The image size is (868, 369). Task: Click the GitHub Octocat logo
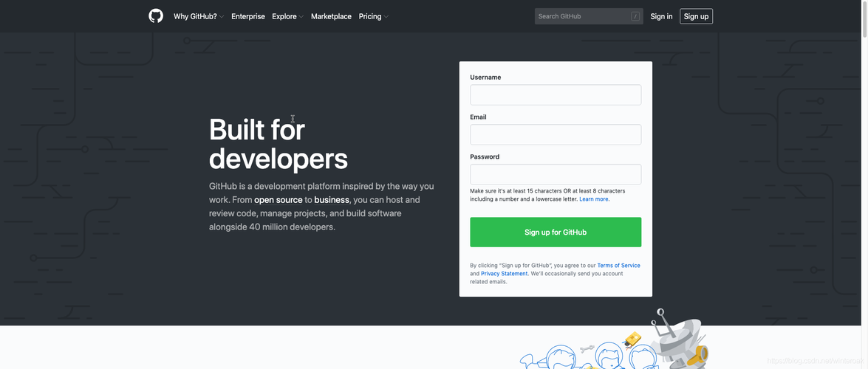click(156, 16)
